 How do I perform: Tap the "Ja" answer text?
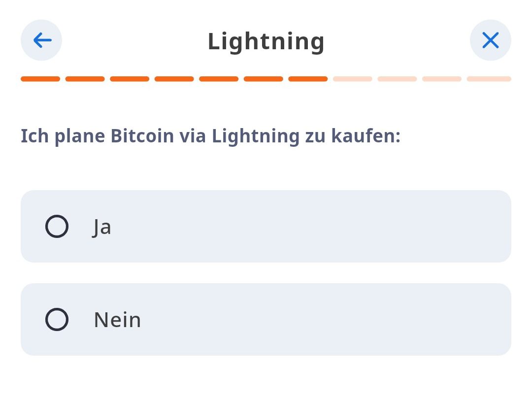102,227
